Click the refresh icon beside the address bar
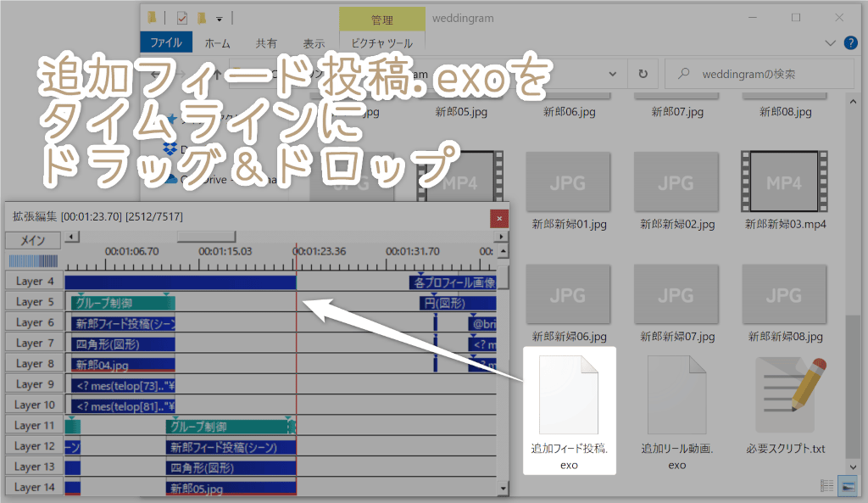The width and height of the screenshot is (868, 503). [x=643, y=73]
